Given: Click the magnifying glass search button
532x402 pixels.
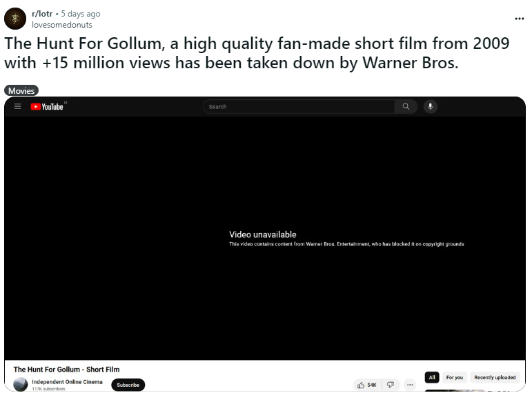Looking at the screenshot, I should click(406, 107).
